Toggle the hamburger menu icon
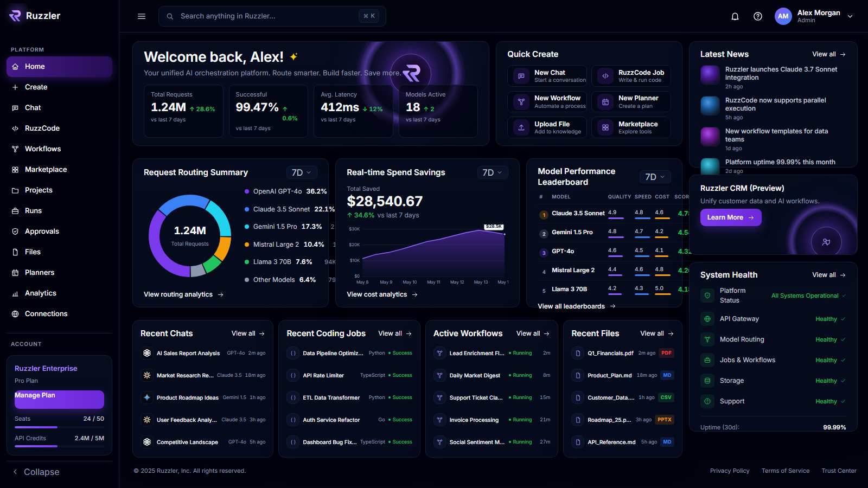868x488 pixels. [x=142, y=16]
